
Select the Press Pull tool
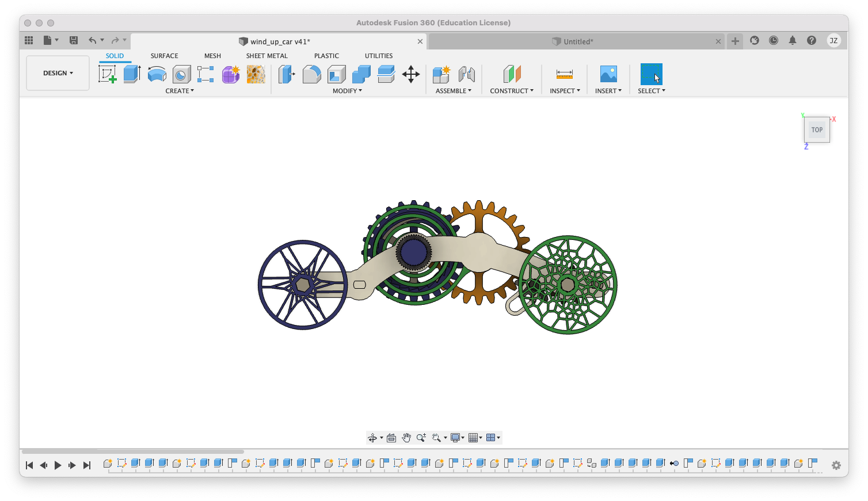tap(287, 74)
